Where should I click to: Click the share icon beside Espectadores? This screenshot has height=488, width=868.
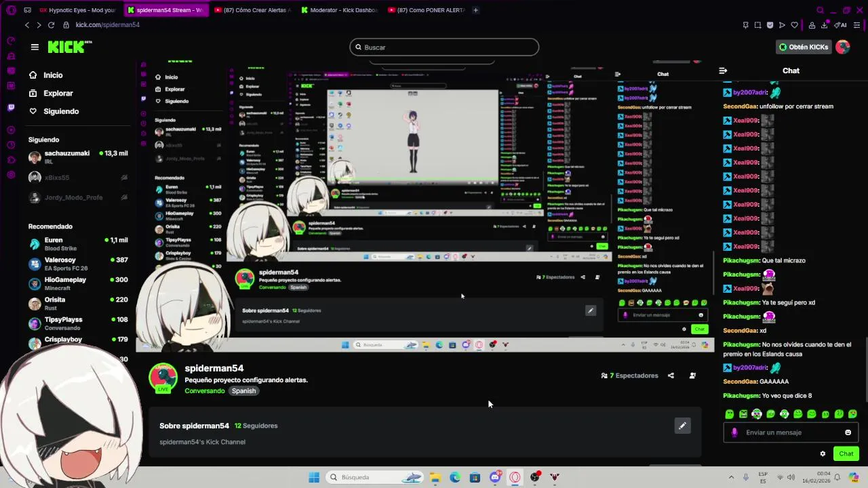pyautogui.click(x=671, y=375)
